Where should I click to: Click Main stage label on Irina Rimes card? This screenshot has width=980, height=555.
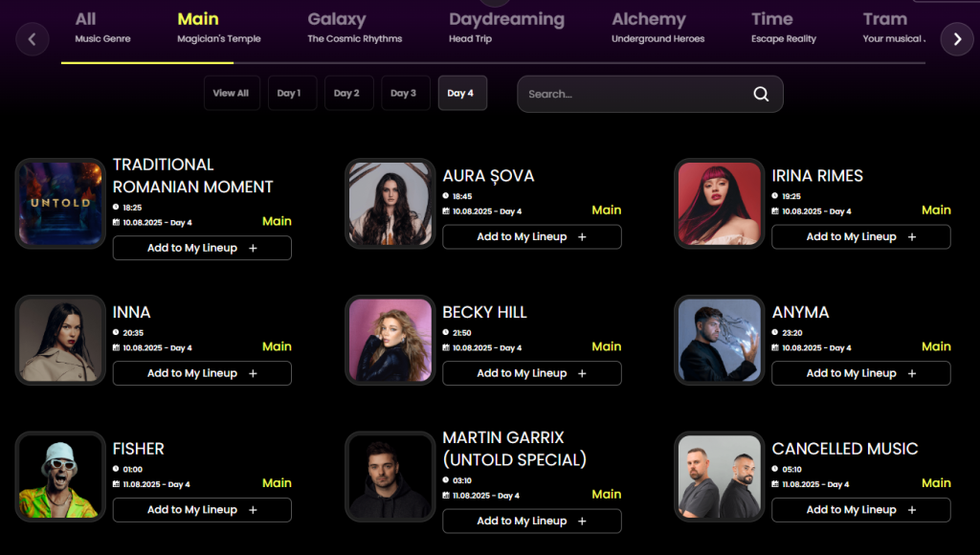[936, 210]
